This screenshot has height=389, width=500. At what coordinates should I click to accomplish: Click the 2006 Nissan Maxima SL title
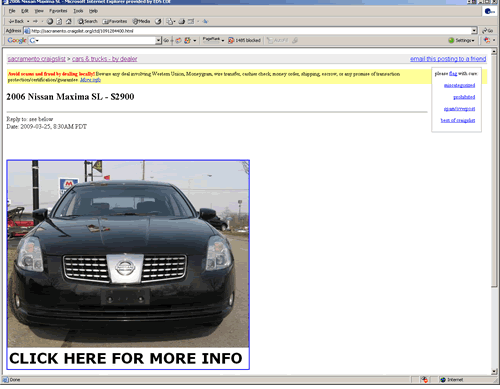(x=70, y=97)
